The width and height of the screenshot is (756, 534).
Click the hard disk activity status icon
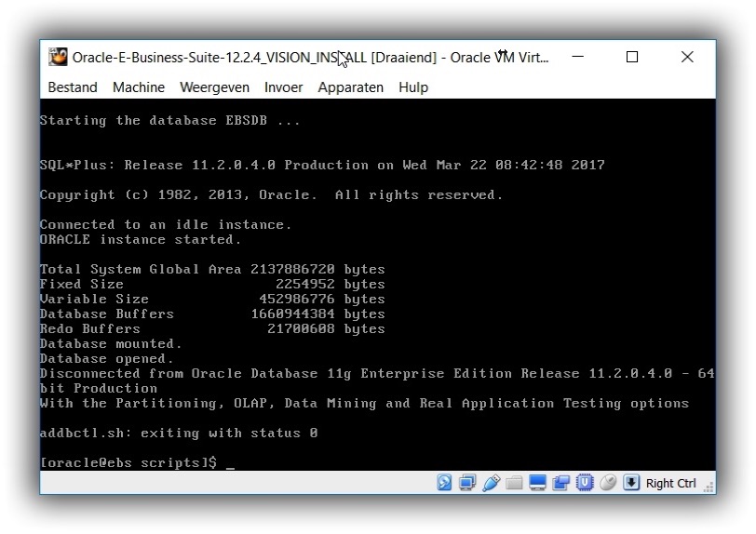pyautogui.click(x=444, y=483)
